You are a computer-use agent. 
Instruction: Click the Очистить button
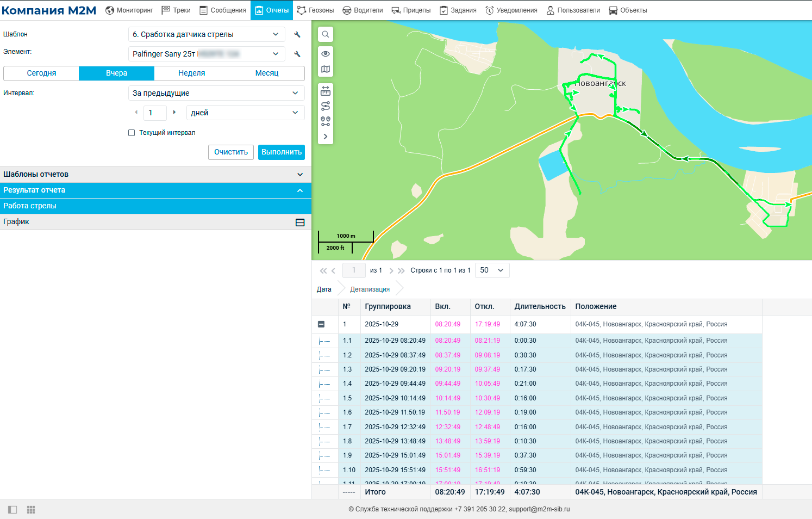pos(231,152)
